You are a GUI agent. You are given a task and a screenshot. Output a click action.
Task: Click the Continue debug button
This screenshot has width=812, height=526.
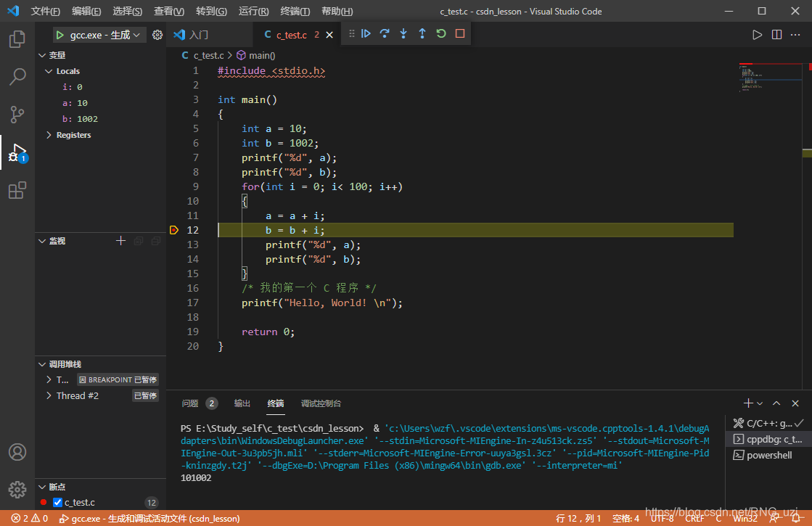coord(366,33)
